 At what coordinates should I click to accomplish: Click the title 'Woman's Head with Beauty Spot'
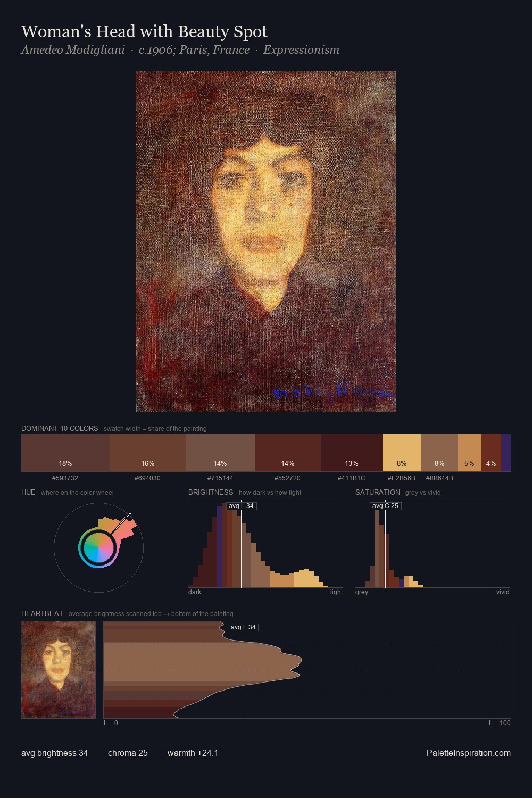[x=144, y=31]
